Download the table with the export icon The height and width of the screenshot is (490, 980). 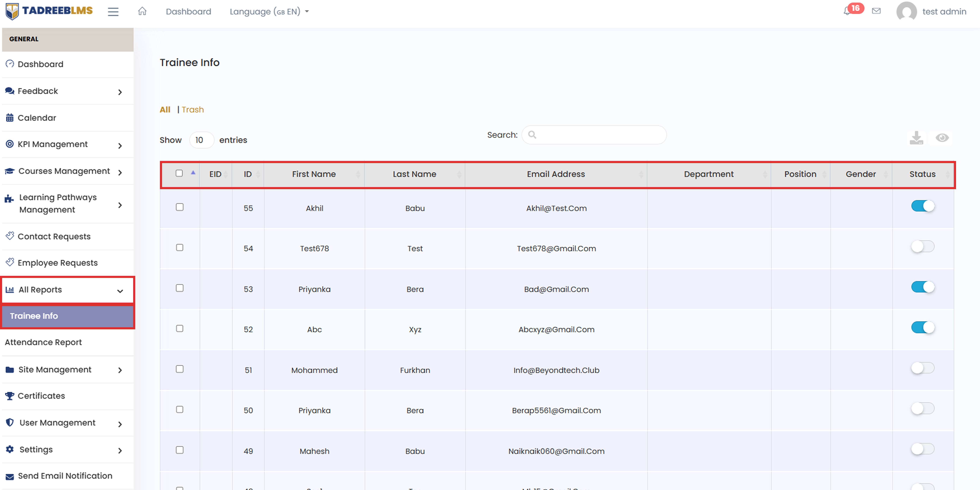tap(916, 138)
